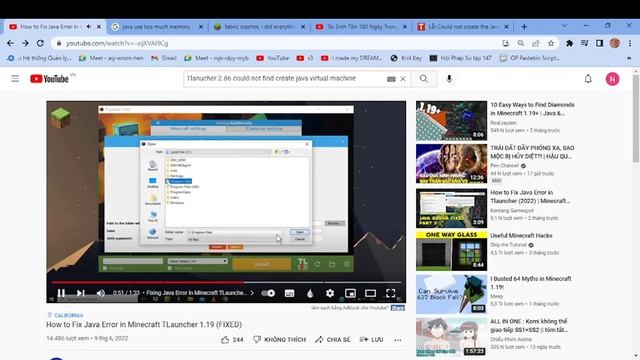Image resolution: width=640 pixels, height=360 pixels.
Task: Switch to the 'Lỗi Could not create the Java' tab
Action: (463, 27)
